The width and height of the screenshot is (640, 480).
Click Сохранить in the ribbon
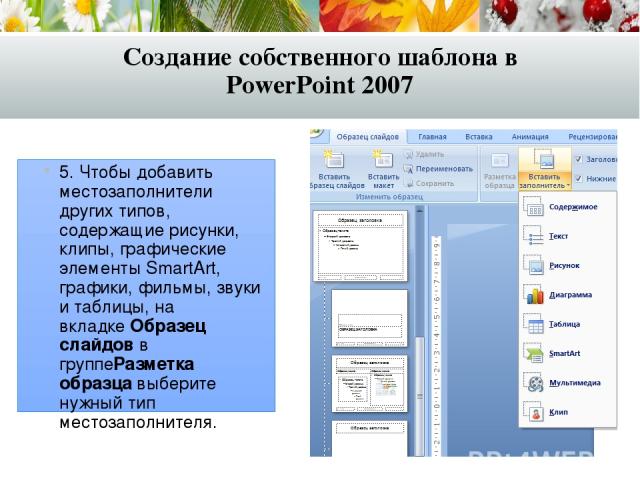click(x=429, y=183)
